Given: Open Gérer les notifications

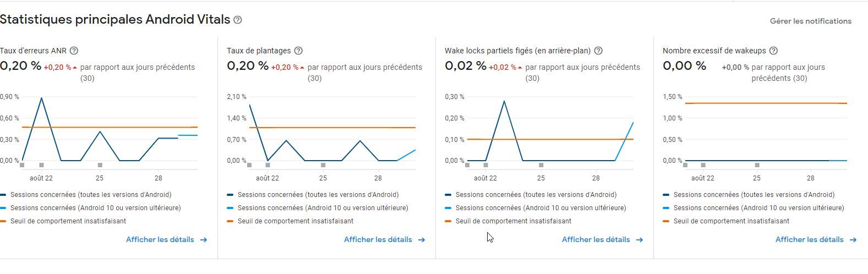Looking at the screenshot, I should (x=810, y=21).
